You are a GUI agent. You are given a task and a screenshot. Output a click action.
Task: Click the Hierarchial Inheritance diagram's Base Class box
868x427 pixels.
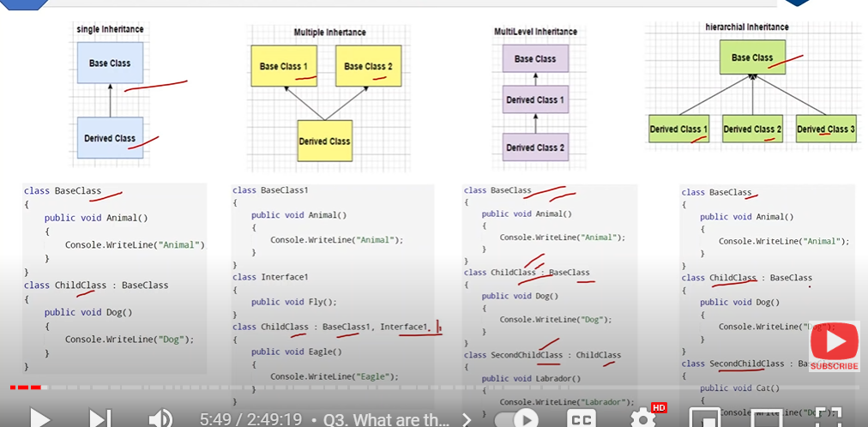(752, 58)
